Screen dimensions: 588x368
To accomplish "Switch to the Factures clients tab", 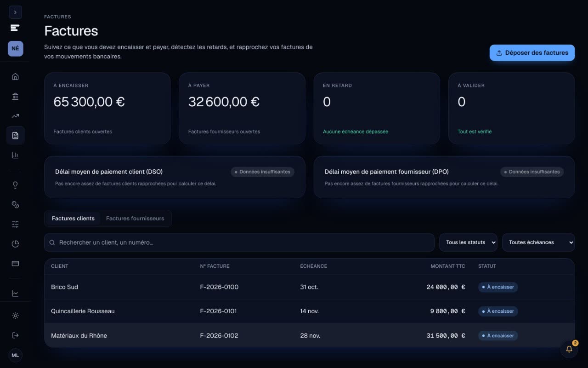I will [73, 218].
